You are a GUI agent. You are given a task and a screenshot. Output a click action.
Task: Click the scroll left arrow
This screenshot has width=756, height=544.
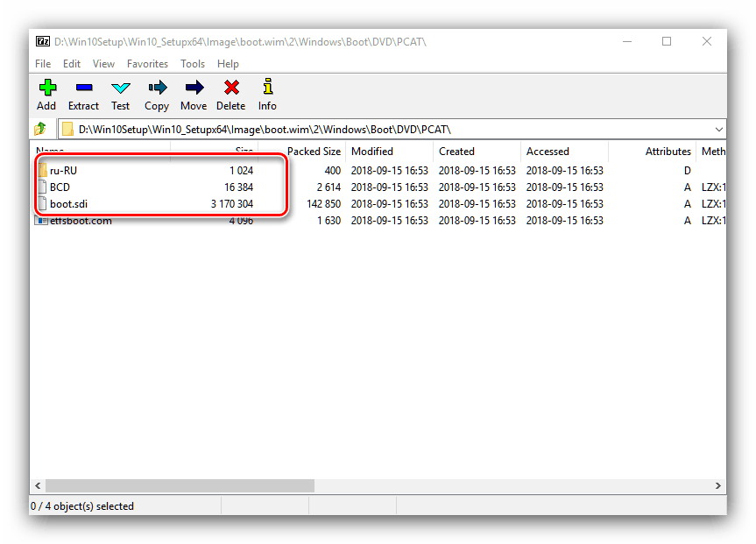coord(38,485)
